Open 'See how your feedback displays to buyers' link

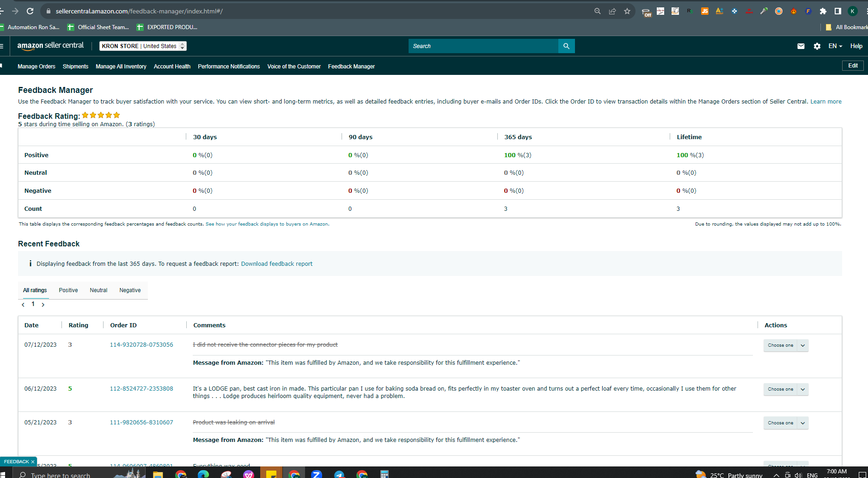[267, 224]
